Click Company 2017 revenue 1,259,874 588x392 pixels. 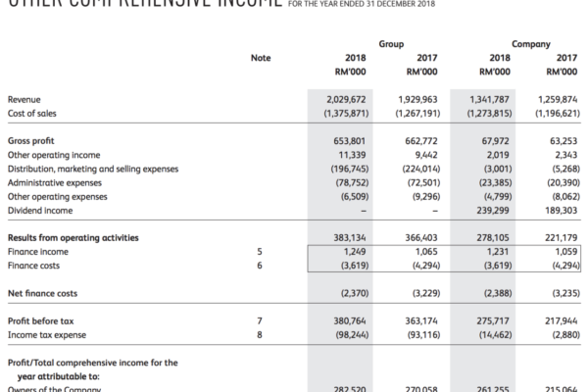[x=558, y=99]
